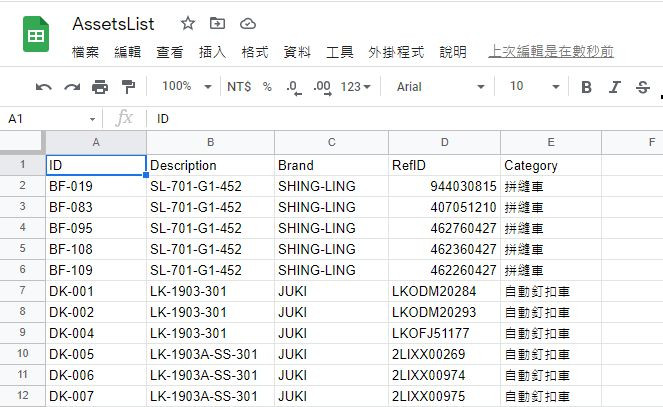Select the Brand header cell
Screen dimensions: 663x407
point(332,165)
